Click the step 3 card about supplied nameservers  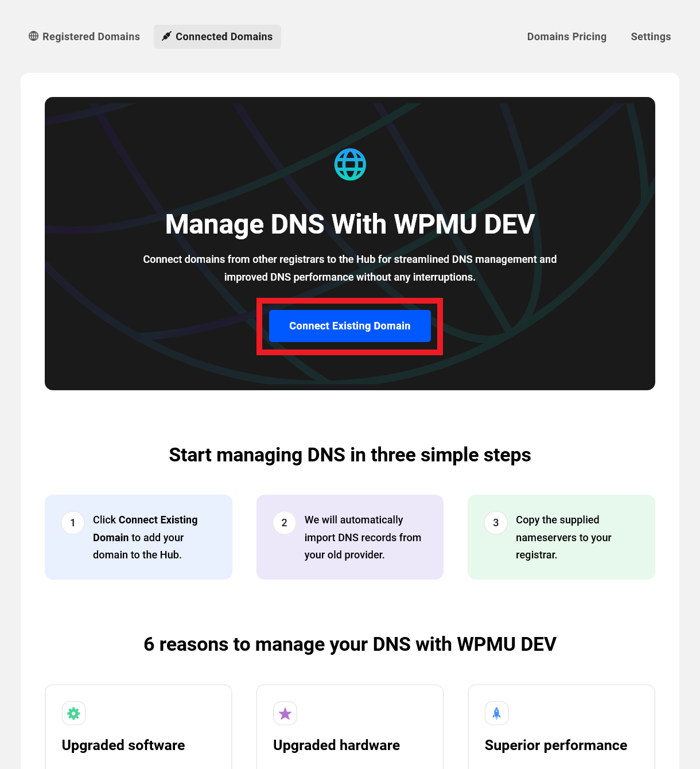point(561,537)
